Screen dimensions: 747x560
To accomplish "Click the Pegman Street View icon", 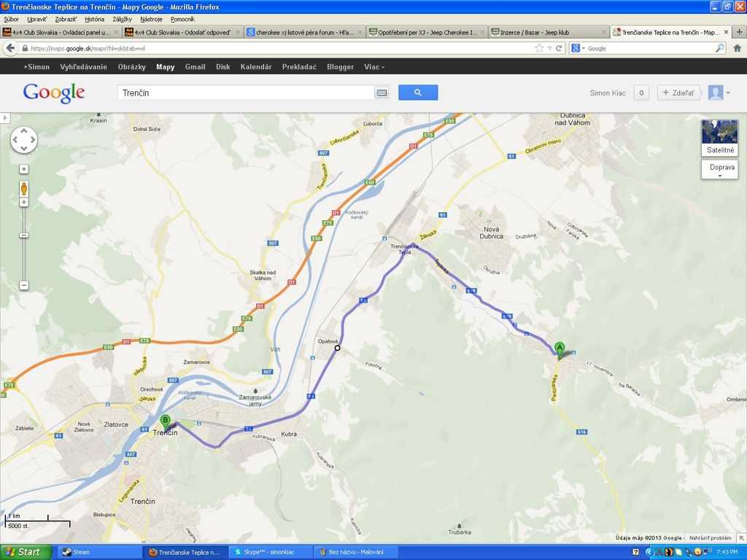I will click(24, 189).
